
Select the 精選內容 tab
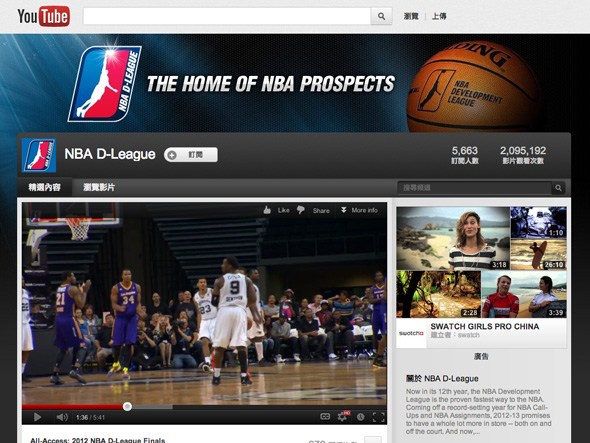coord(44,187)
